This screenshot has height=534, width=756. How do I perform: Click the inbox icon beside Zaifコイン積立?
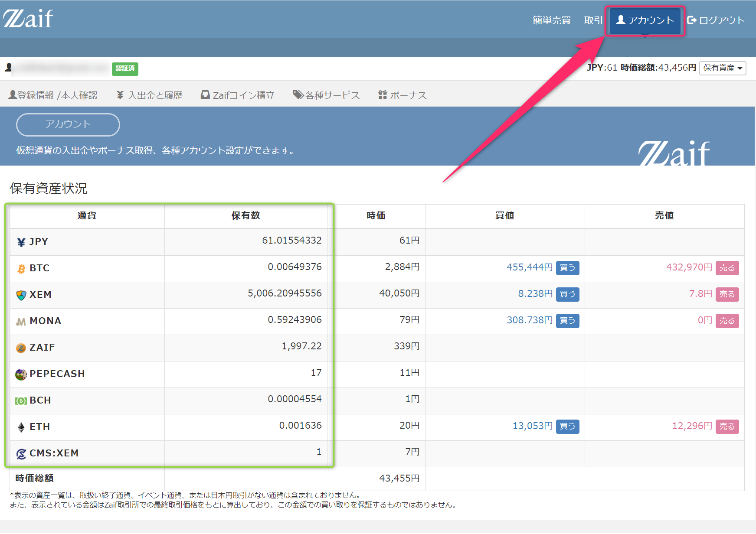point(205,95)
